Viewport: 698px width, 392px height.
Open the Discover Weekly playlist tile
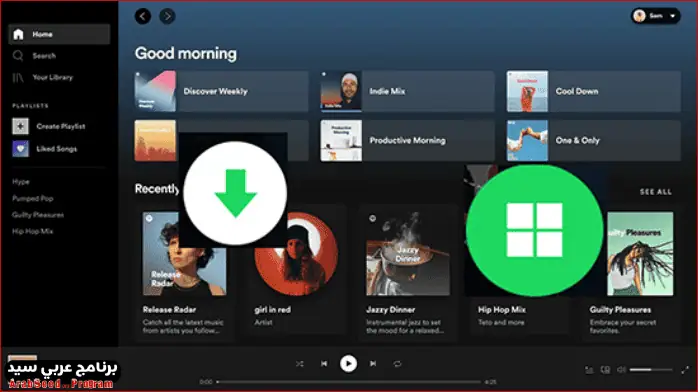point(221,91)
